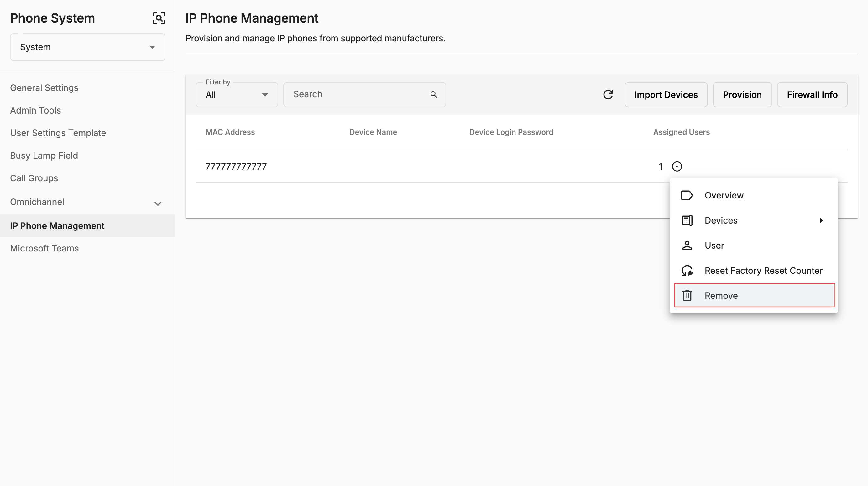
Task: Click the User person icon
Action: (x=687, y=246)
